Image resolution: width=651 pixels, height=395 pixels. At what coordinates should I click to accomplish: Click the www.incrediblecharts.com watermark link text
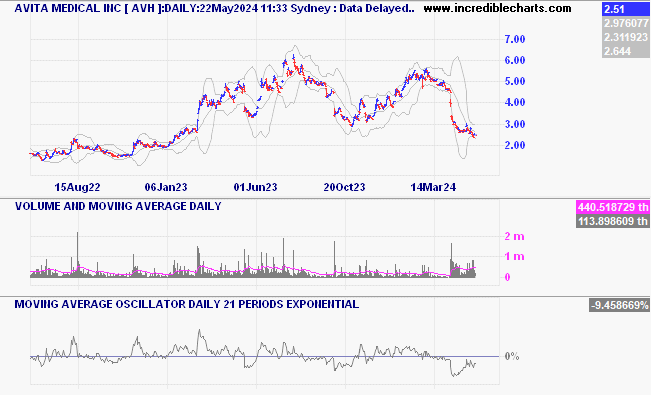(497, 8)
